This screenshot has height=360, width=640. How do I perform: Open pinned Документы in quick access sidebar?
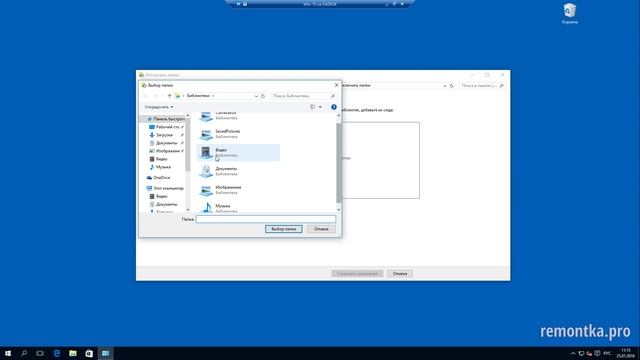166,143
